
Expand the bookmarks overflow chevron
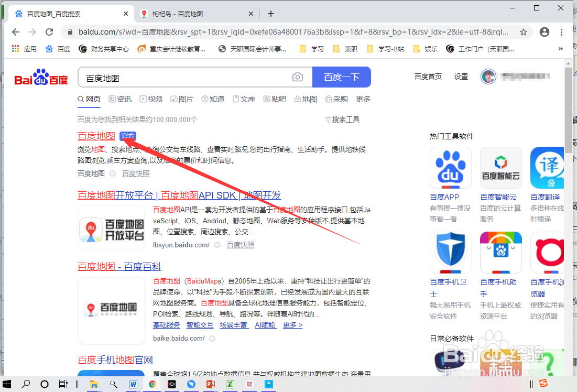coord(560,49)
